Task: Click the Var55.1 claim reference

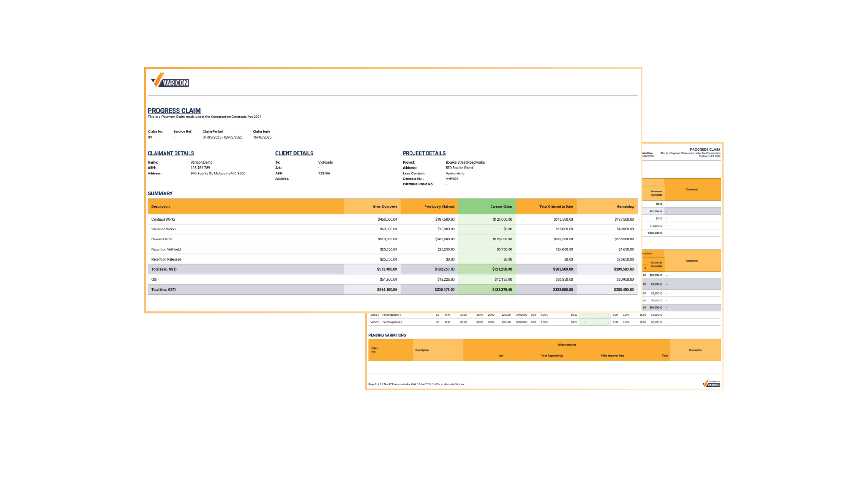Action: [x=375, y=315]
